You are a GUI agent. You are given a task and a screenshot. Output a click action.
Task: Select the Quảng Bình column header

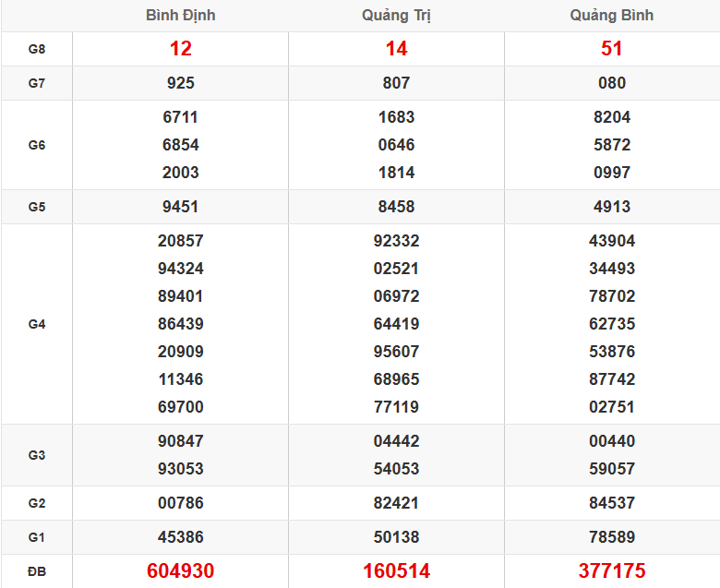point(611,16)
